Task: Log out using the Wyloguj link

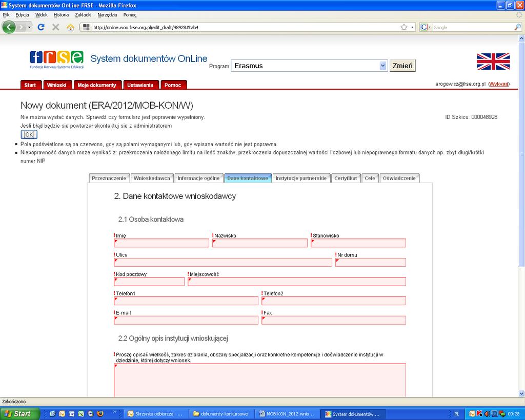Action: click(x=499, y=84)
